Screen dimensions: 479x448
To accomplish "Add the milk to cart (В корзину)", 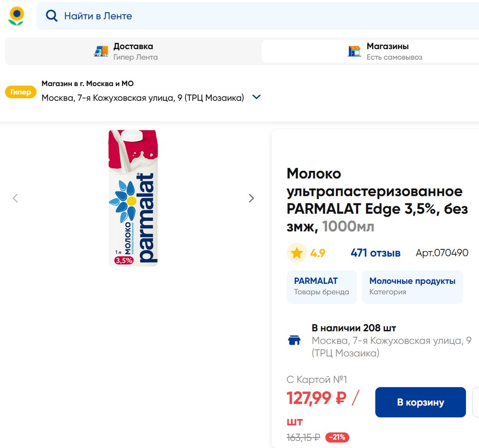I will pos(421,402).
